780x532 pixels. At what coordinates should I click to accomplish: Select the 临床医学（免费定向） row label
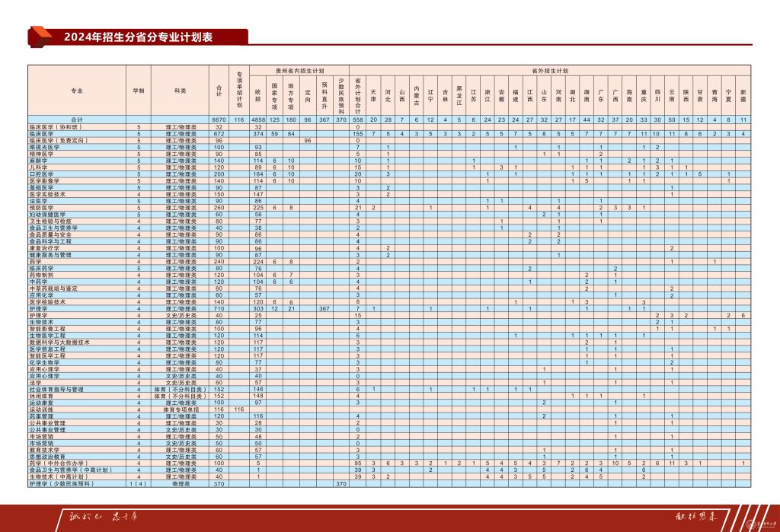(x=59, y=141)
